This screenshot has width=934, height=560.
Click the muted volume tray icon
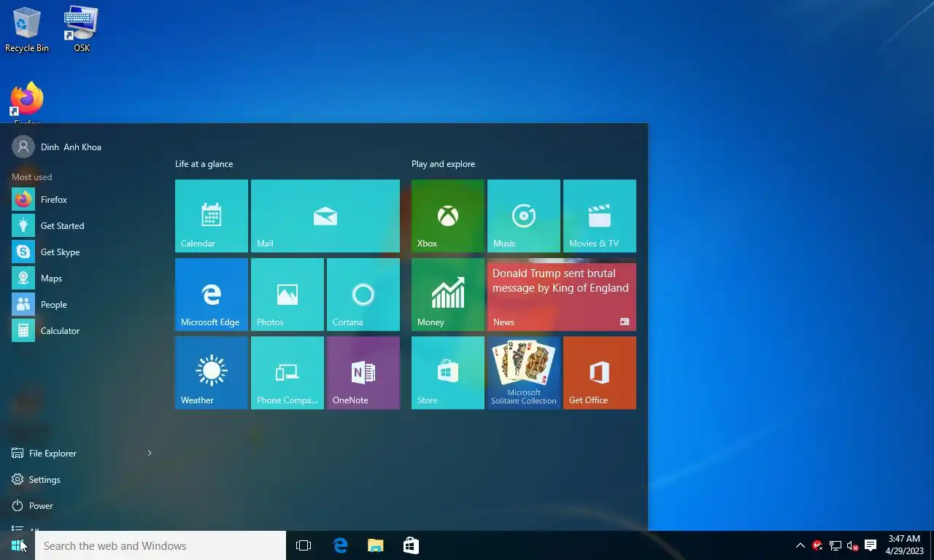click(x=852, y=545)
